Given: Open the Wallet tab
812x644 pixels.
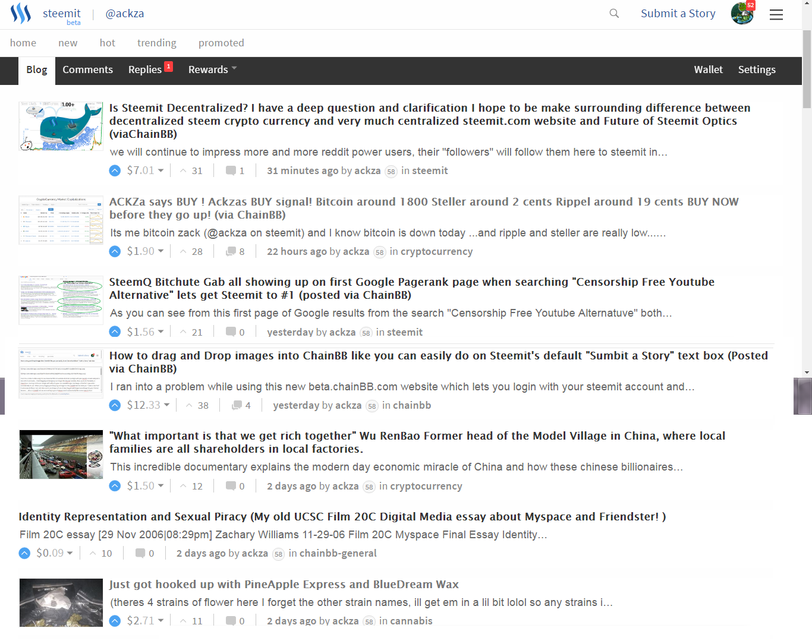Looking at the screenshot, I should (709, 70).
